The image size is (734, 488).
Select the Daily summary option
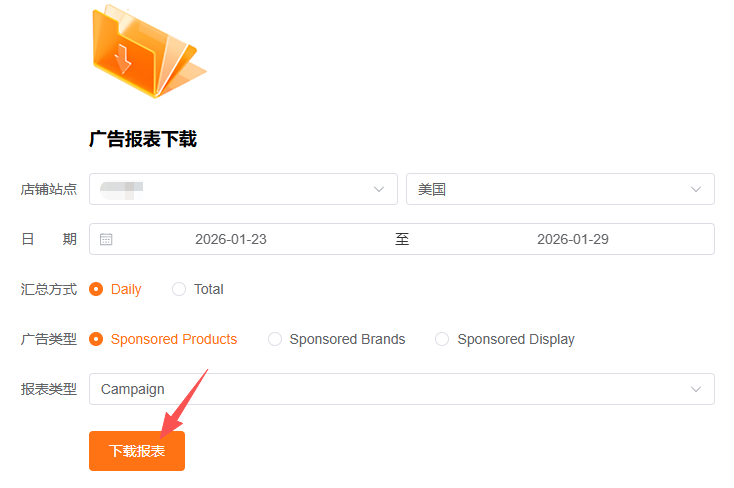point(97,289)
